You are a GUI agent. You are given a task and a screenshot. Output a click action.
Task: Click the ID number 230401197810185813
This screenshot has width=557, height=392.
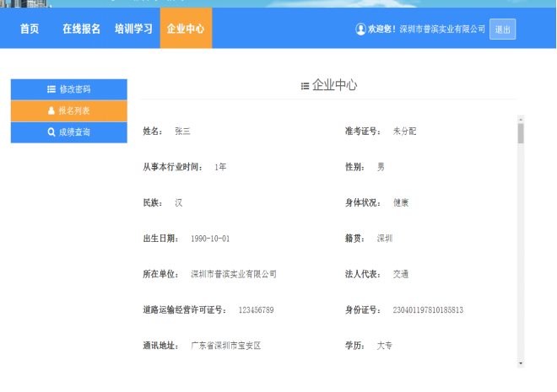tap(428, 310)
